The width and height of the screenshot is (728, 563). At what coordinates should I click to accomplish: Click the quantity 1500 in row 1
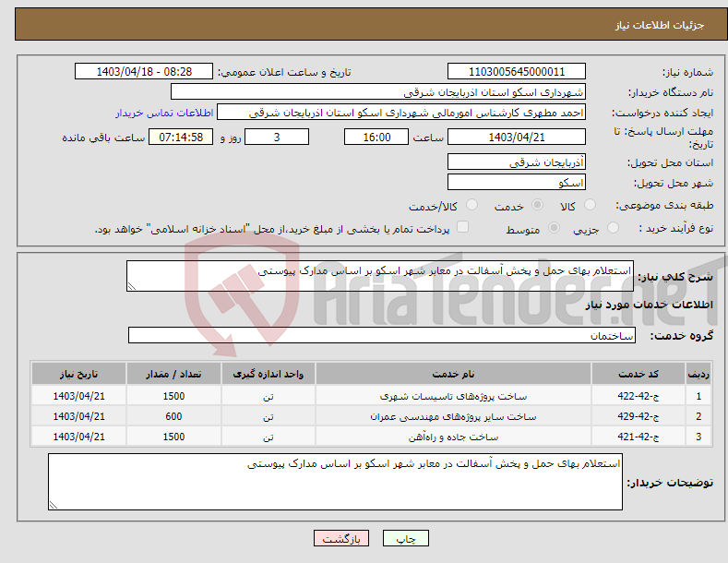point(173,396)
